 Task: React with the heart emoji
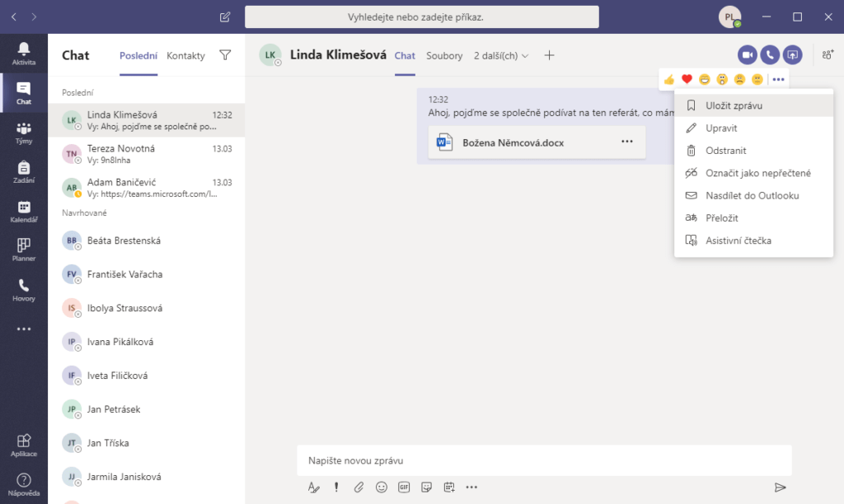pos(687,79)
